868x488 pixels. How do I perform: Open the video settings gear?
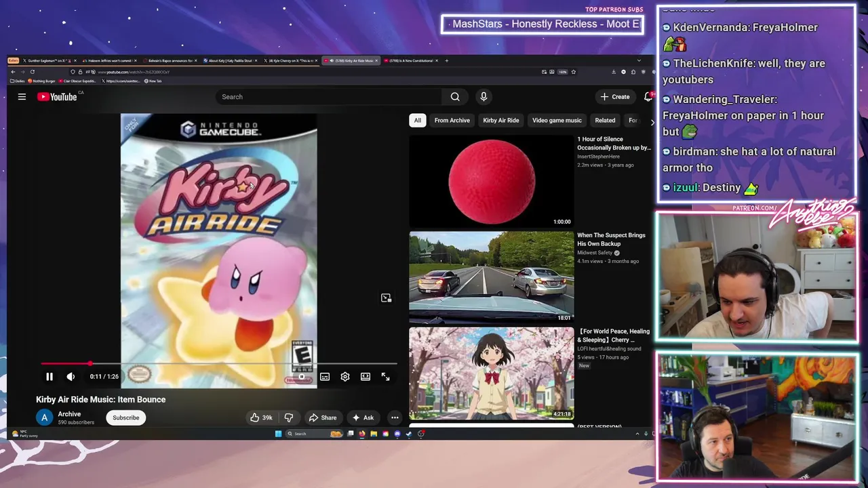[345, 377]
